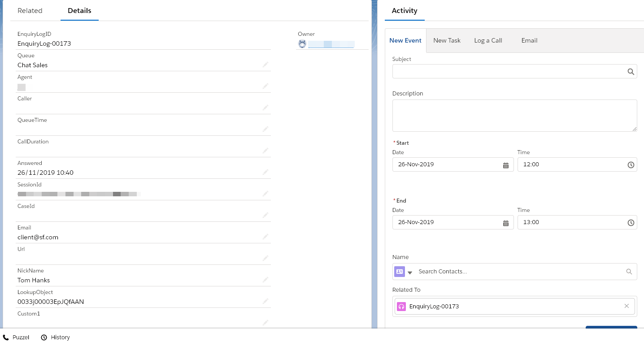The image size is (644, 346).
Task: Open Puzzel in the utility bar
Action: click(x=16, y=337)
